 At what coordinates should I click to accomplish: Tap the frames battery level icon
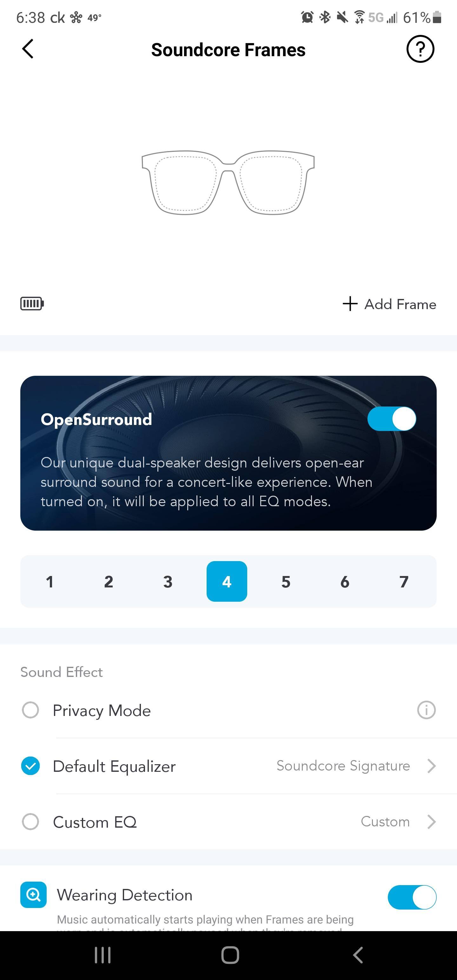coord(32,304)
